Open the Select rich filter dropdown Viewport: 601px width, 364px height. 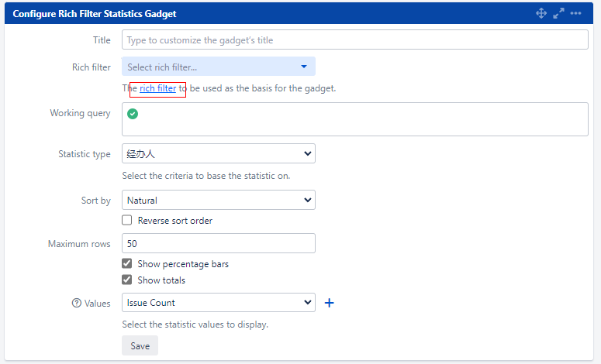click(218, 67)
